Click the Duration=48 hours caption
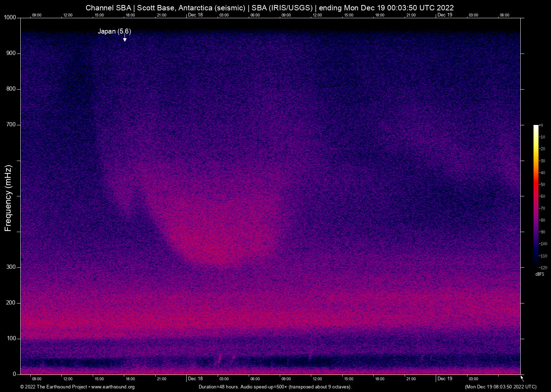 pos(219,387)
